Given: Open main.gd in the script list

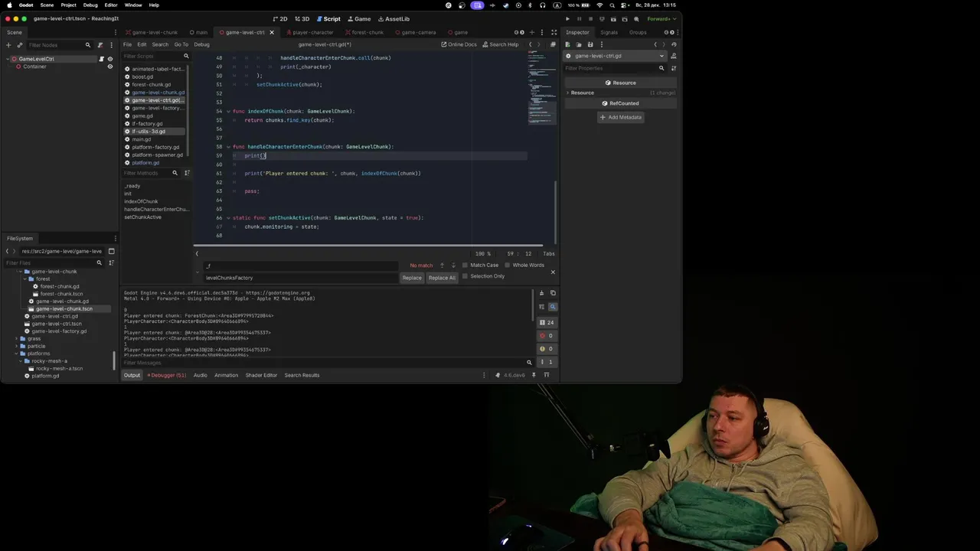Looking at the screenshot, I should tap(141, 139).
